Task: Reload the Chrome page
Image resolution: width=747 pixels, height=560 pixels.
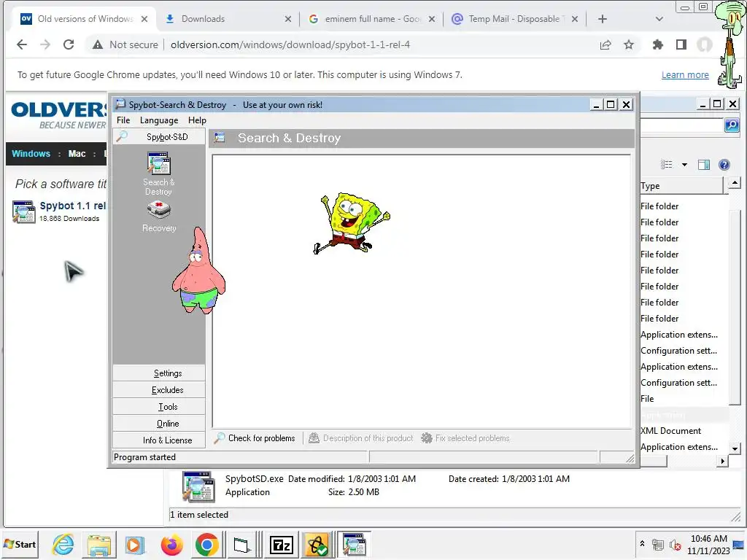Action: coord(69,44)
